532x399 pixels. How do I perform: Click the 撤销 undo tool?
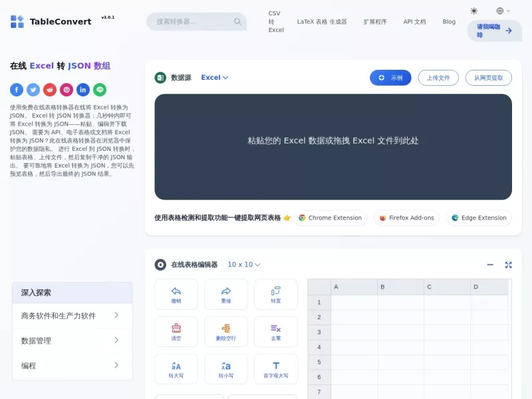coord(176,295)
